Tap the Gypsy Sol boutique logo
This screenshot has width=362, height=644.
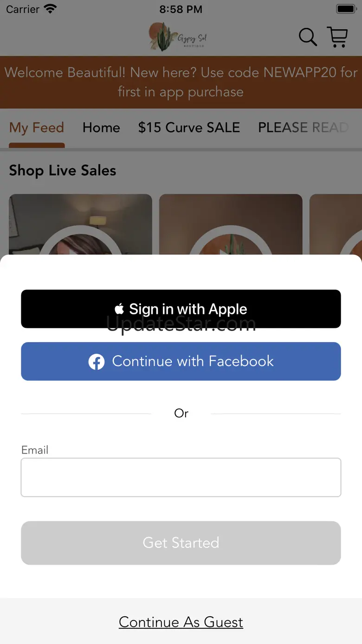click(x=178, y=37)
